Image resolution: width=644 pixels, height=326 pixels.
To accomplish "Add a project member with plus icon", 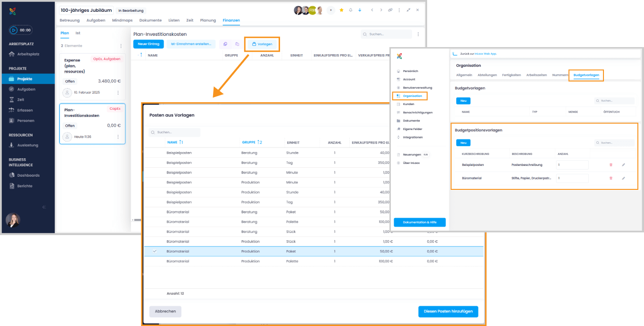I will point(330,10).
